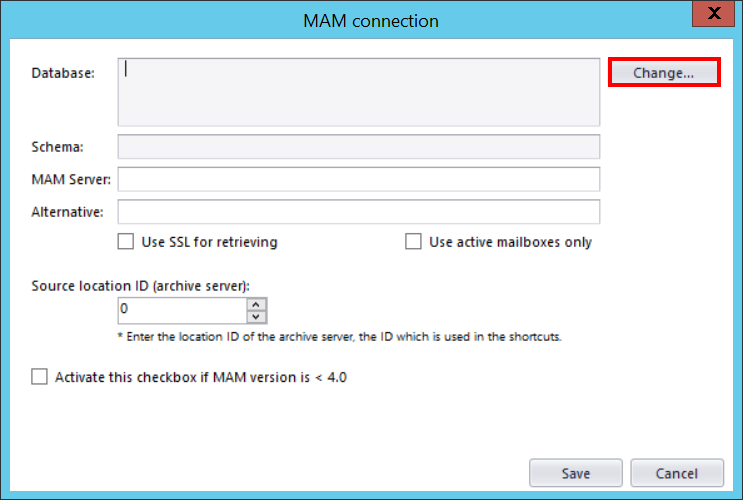This screenshot has width=743, height=500.
Task: Click the MAM connection title bar
Action: pos(371,20)
